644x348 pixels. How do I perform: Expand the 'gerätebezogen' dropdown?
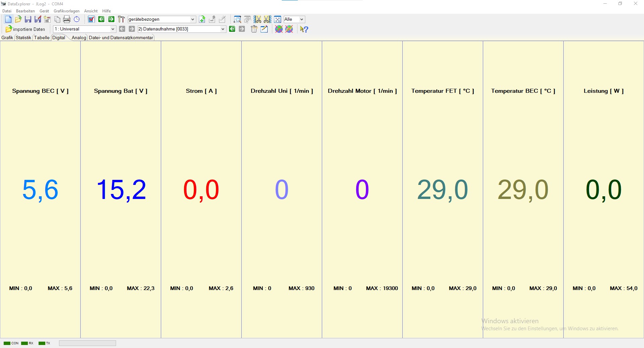193,19
